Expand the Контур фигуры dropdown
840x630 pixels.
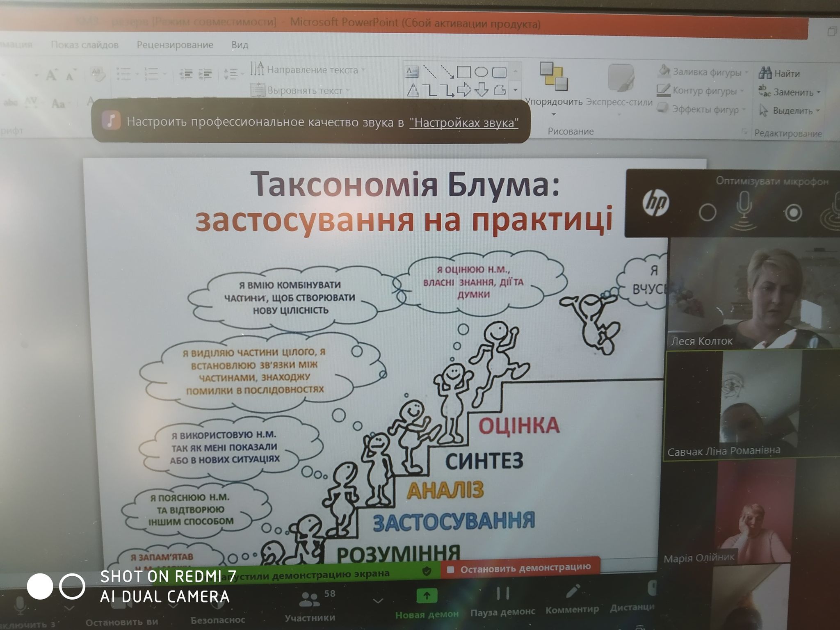pyautogui.click(x=742, y=91)
